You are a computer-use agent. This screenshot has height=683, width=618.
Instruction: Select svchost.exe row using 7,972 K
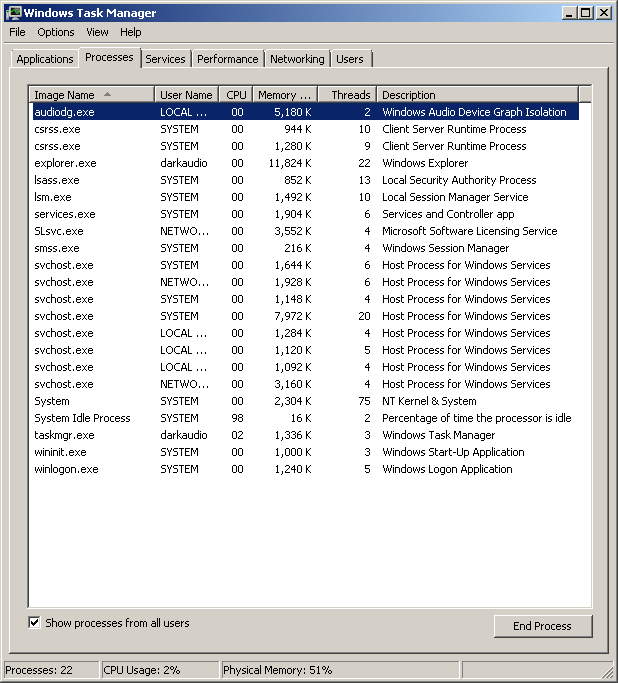tap(306, 316)
